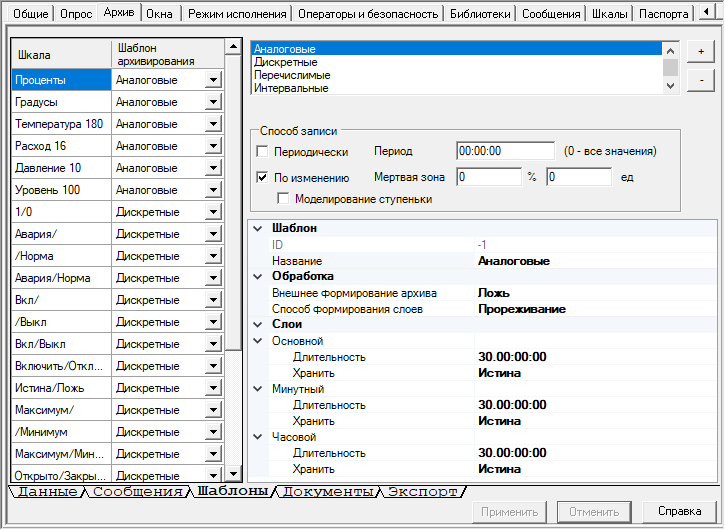Screen dimensions: 725x530
Task: Select Дискретные in template list
Action: 457,62
